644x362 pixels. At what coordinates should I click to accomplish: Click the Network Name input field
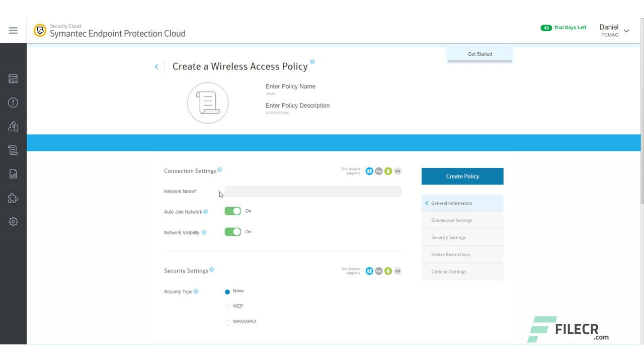pyautogui.click(x=313, y=191)
